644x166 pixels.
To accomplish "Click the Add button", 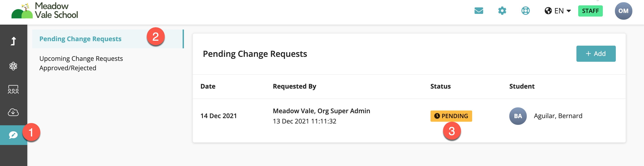I will 595,54.
